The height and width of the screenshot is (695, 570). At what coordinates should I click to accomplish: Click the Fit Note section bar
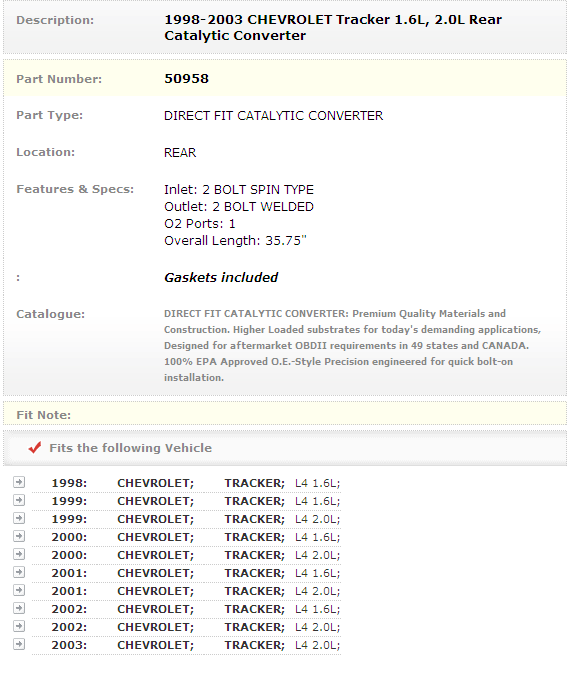[x=285, y=414]
